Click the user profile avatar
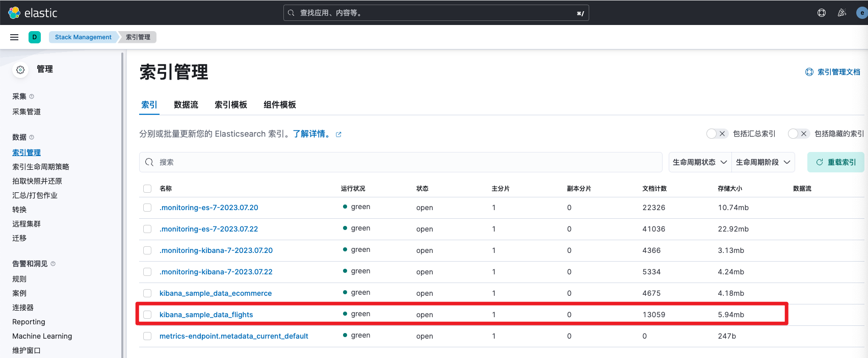Viewport: 868px width, 358px height. tap(862, 13)
